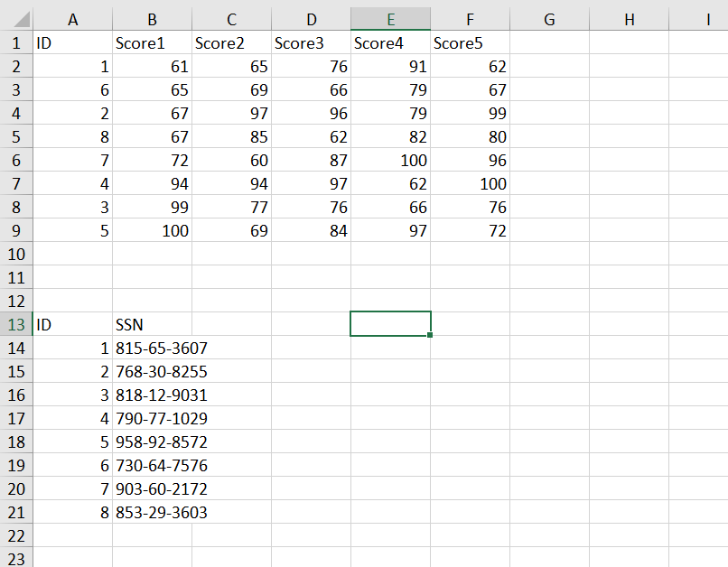Click the SSN header cell
The image size is (728, 567).
coord(152,324)
